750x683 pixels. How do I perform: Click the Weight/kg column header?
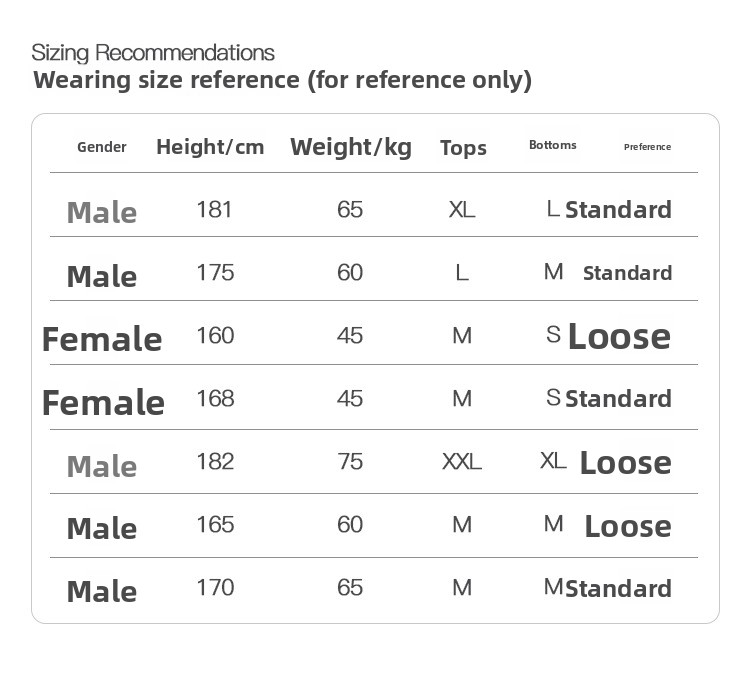click(351, 147)
